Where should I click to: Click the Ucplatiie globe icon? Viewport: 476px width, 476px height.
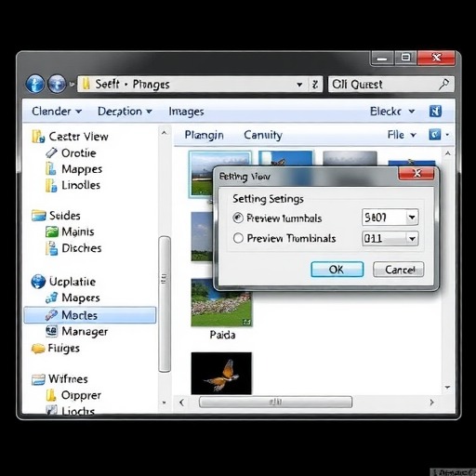point(38,282)
